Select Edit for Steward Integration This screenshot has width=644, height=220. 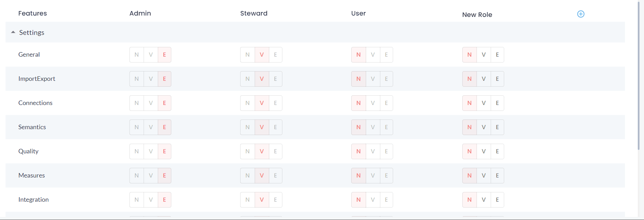click(275, 200)
